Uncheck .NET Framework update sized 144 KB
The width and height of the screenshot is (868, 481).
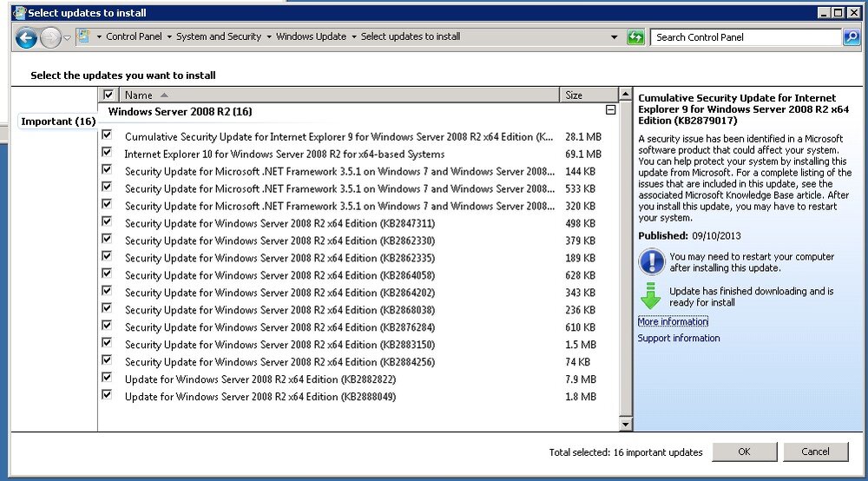107,169
